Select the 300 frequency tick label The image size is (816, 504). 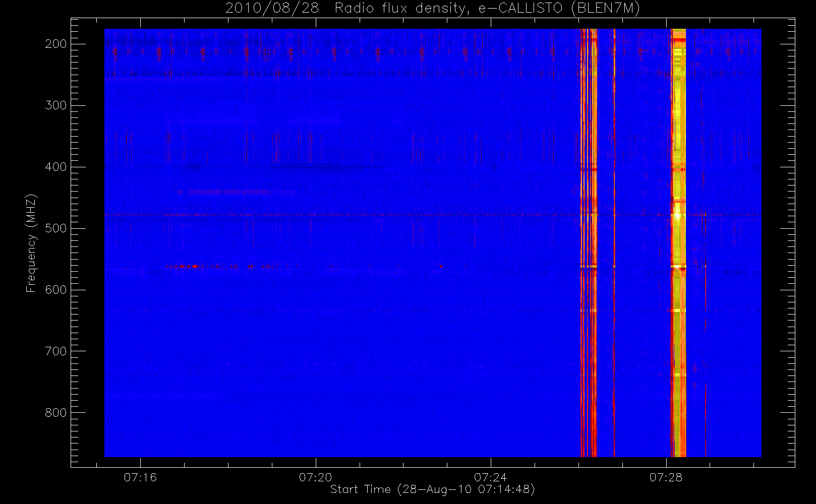tap(56, 105)
